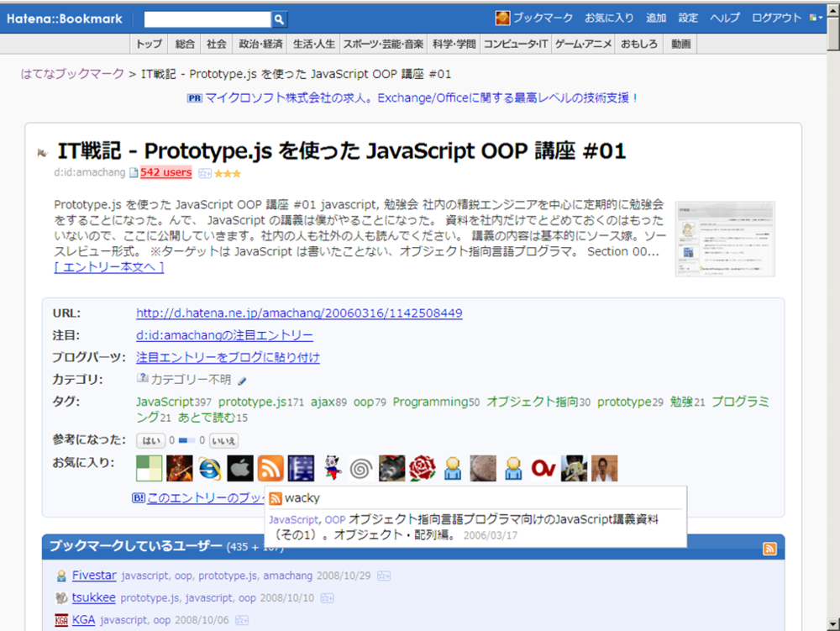Click the page thumbnail preview image
840x631 pixels.
[x=724, y=239]
